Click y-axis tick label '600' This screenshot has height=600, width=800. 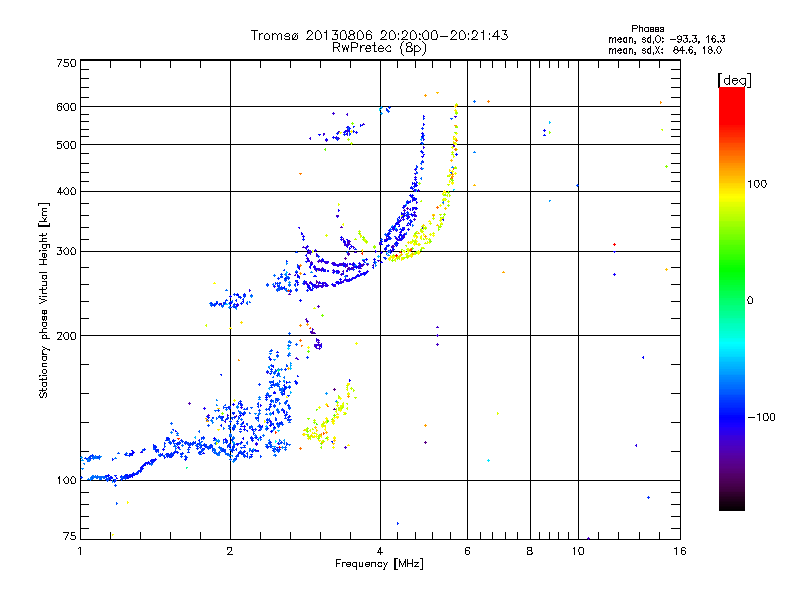[66, 107]
